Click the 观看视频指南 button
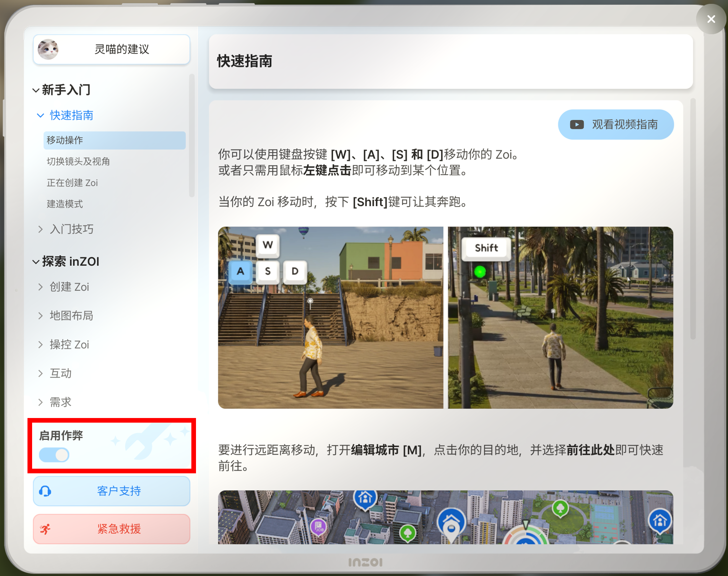Screen dimensions: 728x576 (616, 125)
